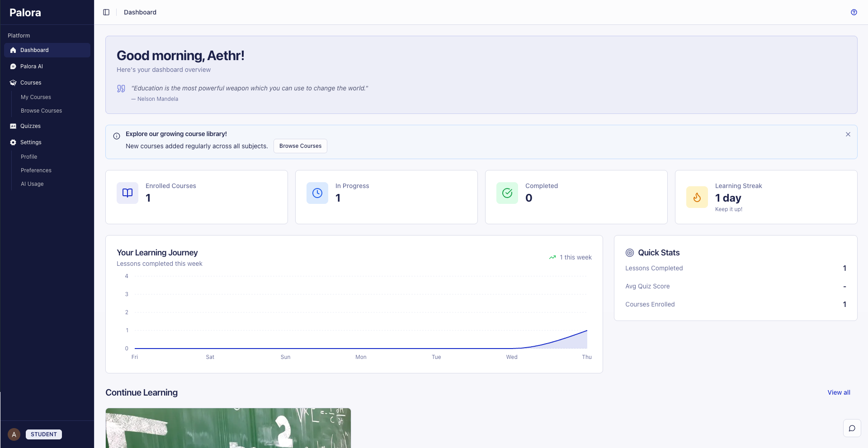Screen dimensions: 868x448
Task: Select the Quizzes section in sidebar
Action: pyautogui.click(x=30, y=126)
